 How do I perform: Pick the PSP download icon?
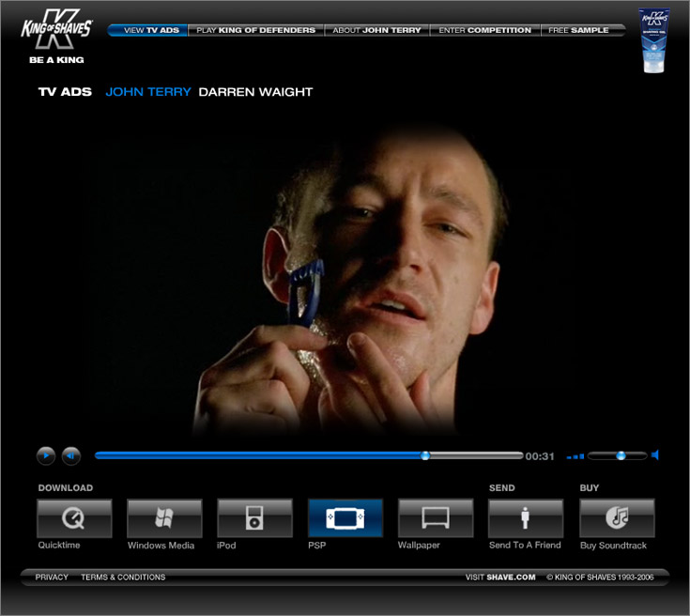[x=345, y=517]
